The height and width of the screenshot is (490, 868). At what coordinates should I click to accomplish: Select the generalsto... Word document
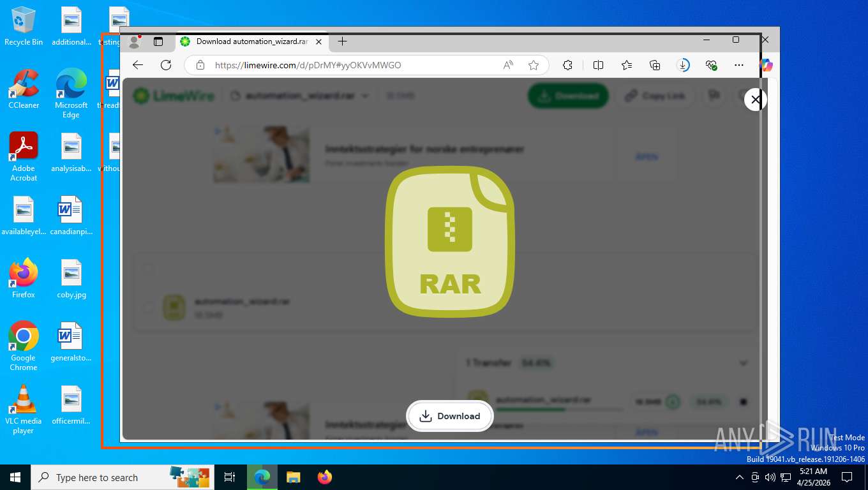tap(71, 342)
